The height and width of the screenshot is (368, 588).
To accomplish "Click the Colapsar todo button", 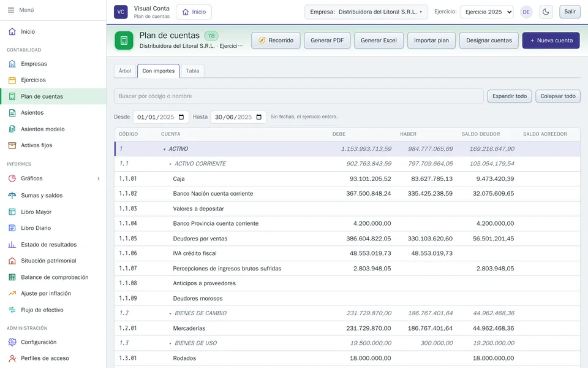I will (558, 96).
